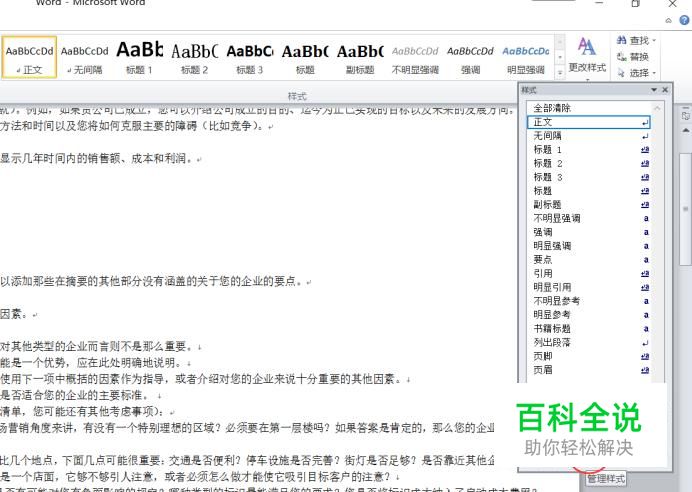Click the linked-style icon beside 页眉 in the pane

645,370
